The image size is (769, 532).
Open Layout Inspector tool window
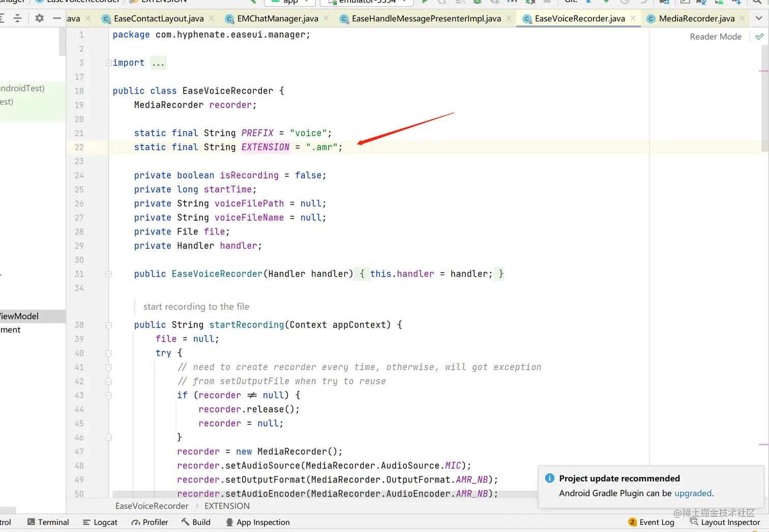(x=725, y=522)
